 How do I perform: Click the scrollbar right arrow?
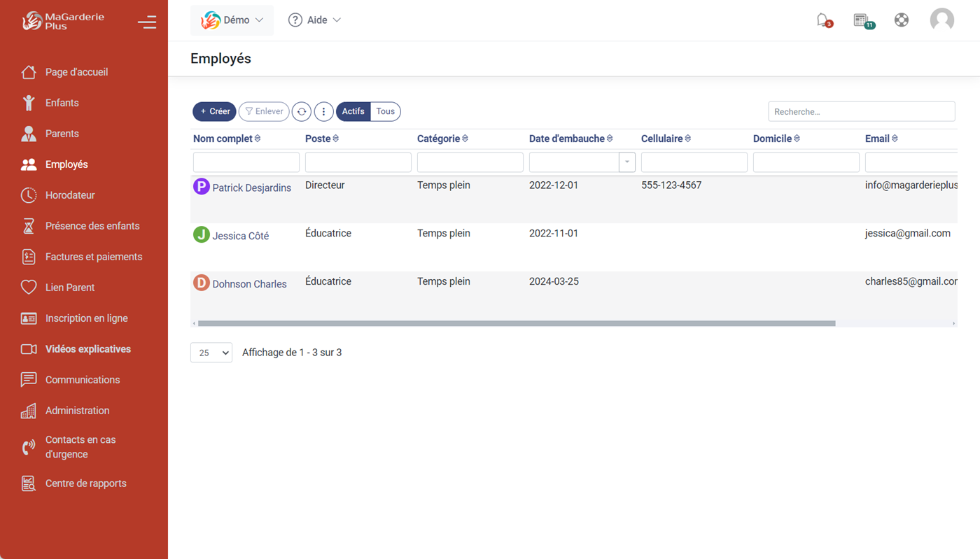point(953,323)
